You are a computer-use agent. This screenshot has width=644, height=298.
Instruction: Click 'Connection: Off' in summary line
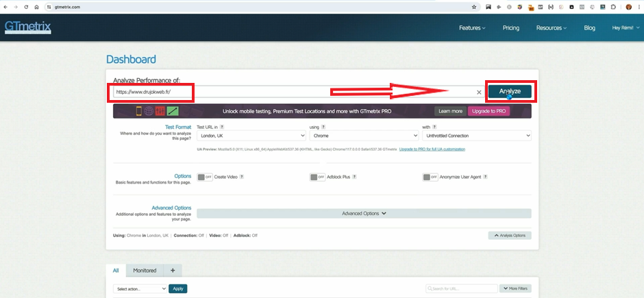coord(189,236)
